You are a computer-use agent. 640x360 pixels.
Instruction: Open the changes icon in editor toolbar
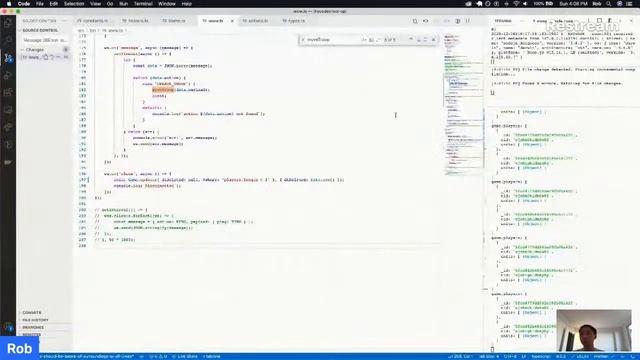click(415, 21)
